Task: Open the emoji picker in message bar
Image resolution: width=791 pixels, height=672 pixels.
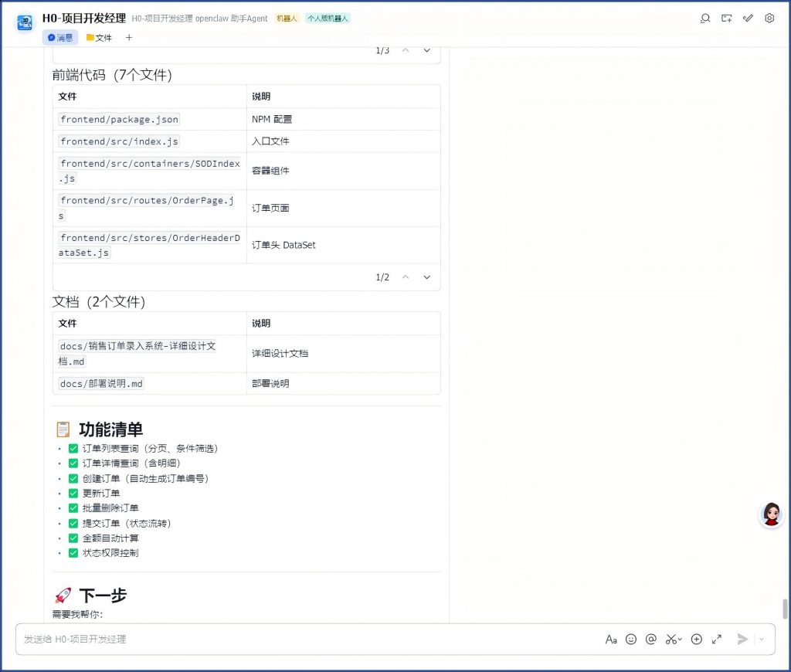Action: click(x=631, y=640)
